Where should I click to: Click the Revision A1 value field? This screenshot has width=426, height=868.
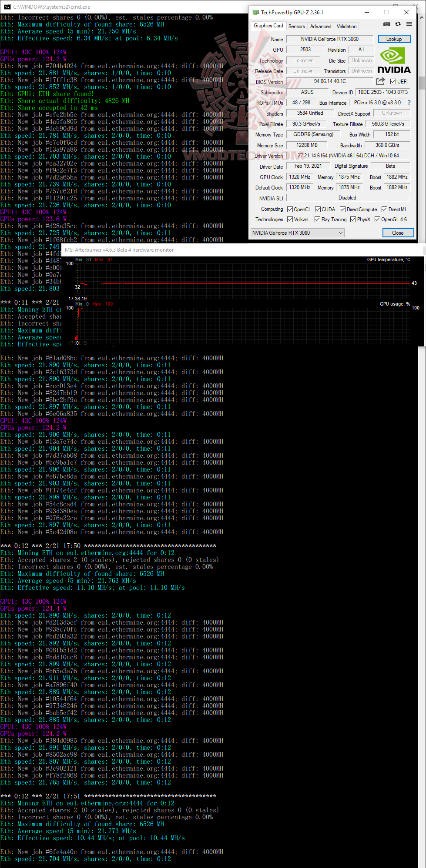coord(361,50)
